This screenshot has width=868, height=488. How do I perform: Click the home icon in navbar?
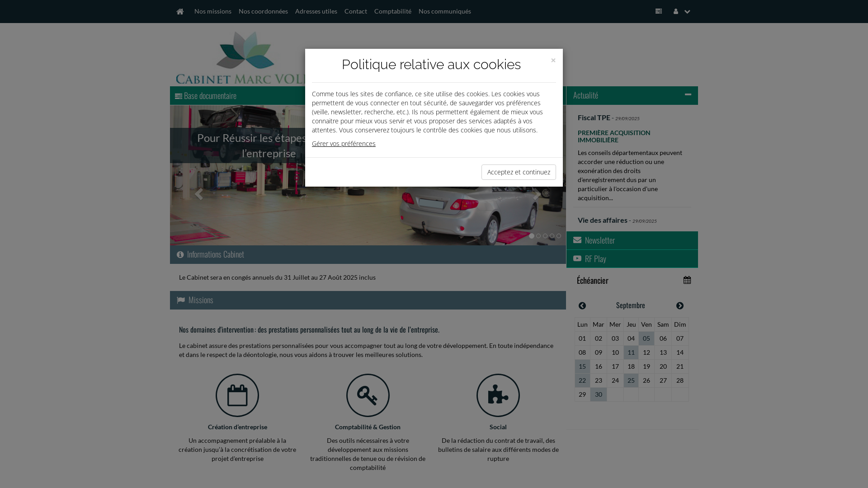180,11
